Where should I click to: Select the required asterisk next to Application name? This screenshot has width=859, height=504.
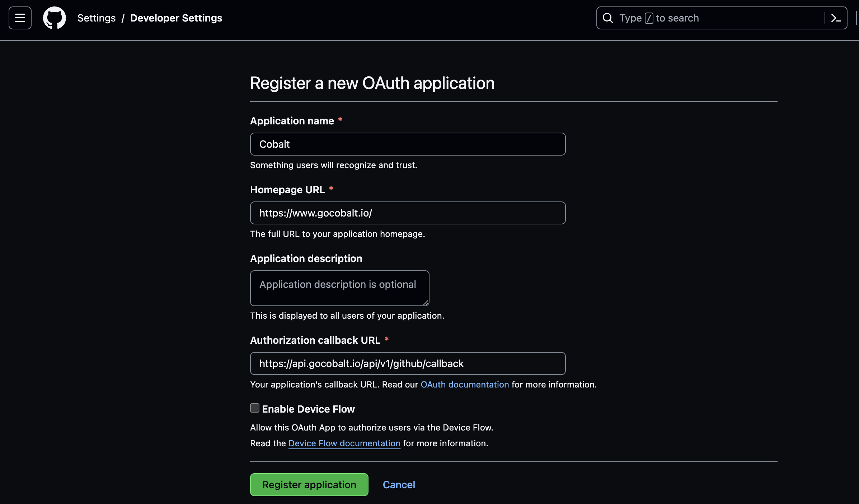click(x=340, y=120)
